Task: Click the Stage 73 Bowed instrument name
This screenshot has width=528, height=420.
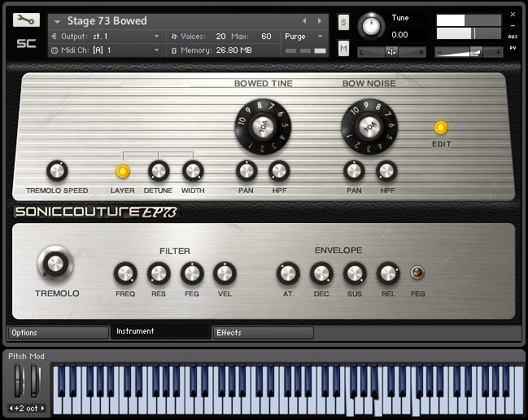Action: tap(107, 21)
